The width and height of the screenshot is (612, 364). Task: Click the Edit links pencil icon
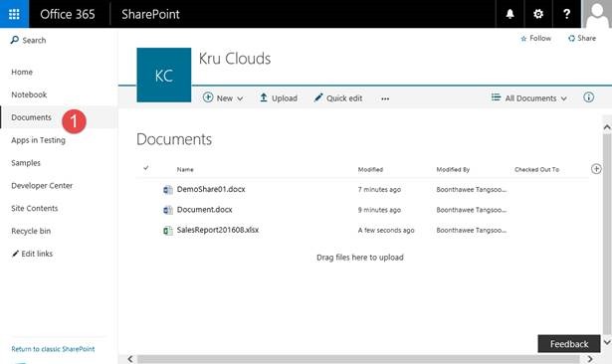tap(15, 254)
